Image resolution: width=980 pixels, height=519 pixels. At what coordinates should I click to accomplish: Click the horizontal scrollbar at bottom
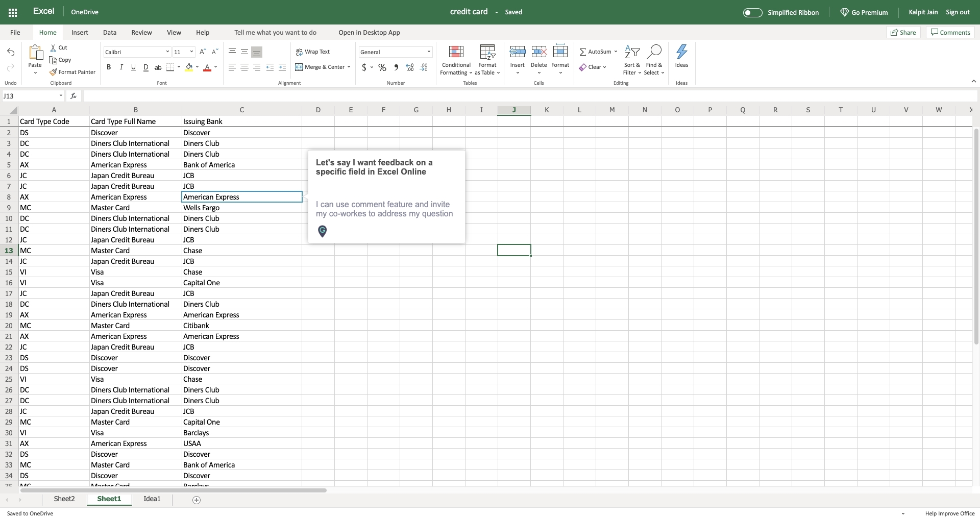tap(174, 490)
